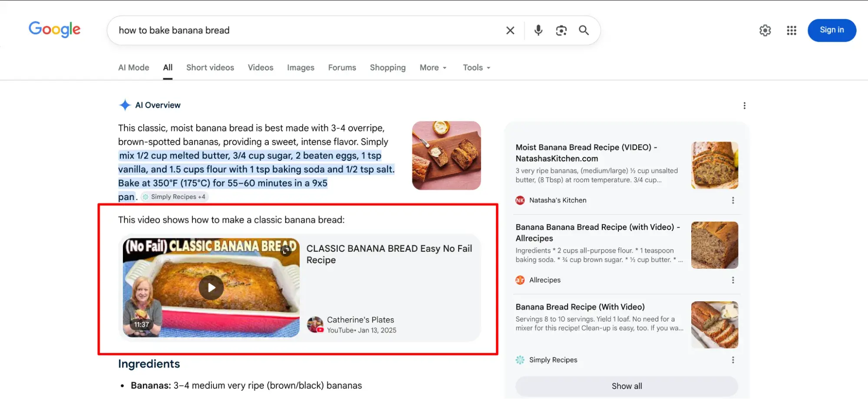
Task: Clear the search query with X icon
Action: pos(510,30)
